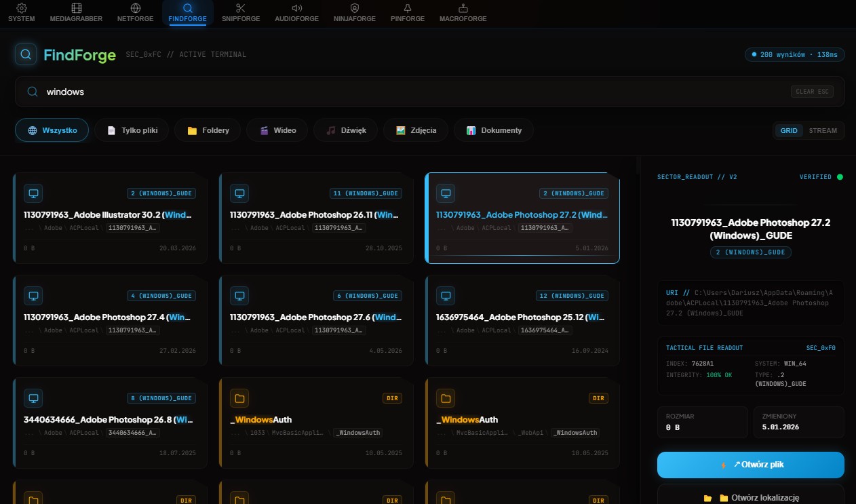This screenshot has height=504, width=856.
Task: Select 1636975464_Adobe Photoshop 25.12 title
Action: [x=521, y=317]
